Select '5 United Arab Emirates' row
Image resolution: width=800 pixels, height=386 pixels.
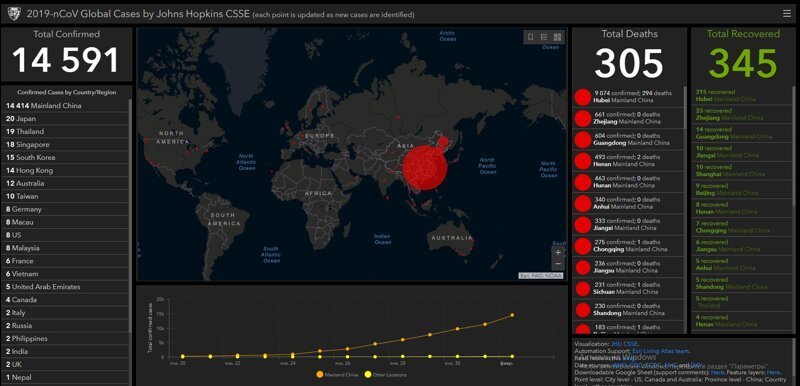click(65, 287)
